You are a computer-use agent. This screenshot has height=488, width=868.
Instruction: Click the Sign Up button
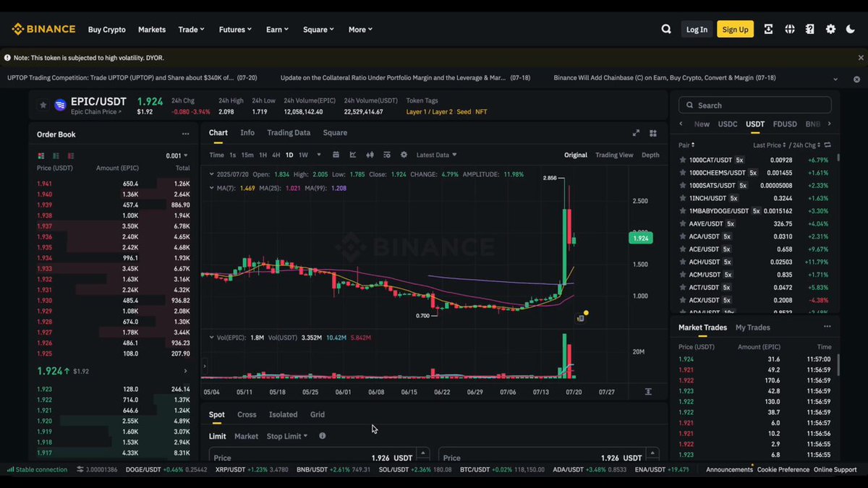pos(735,29)
